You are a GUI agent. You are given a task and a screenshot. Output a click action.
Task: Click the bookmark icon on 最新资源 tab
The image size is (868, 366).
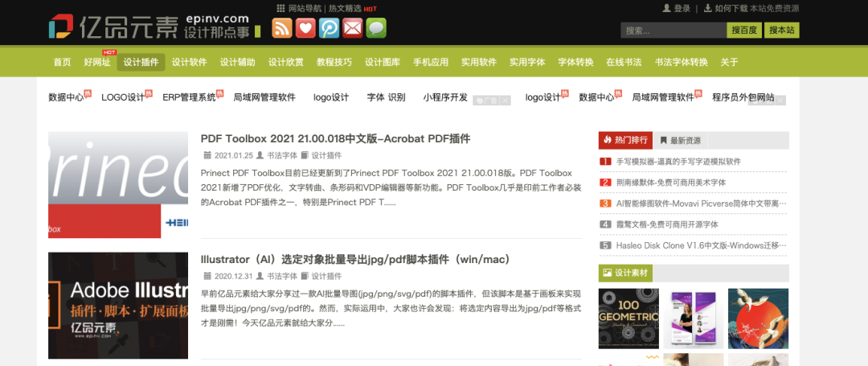(x=663, y=141)
